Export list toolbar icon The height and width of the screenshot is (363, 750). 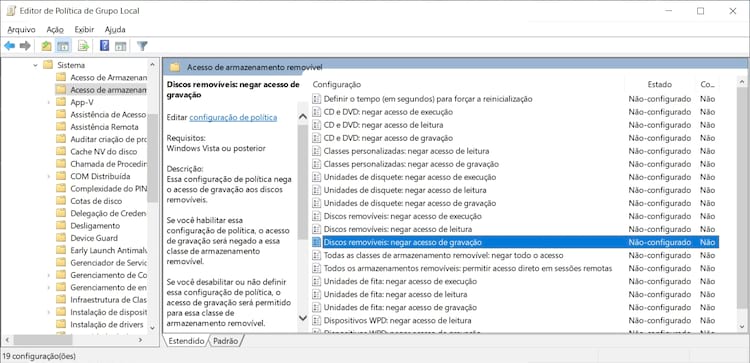coord(84,46)
